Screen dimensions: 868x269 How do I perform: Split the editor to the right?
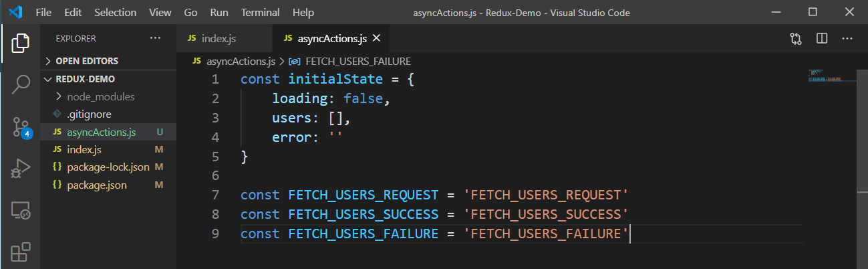click(x=822, y=38)
